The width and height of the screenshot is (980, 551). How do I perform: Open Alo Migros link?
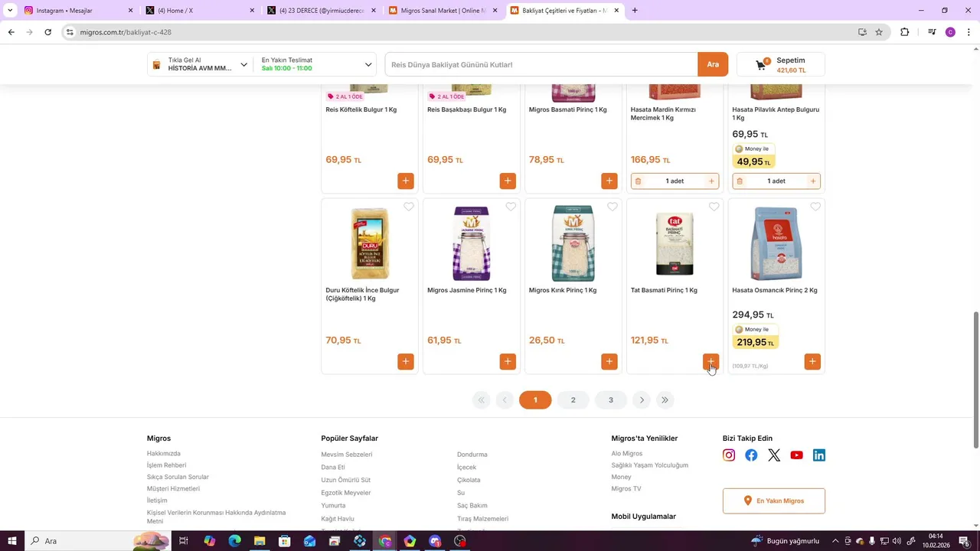(x=627, y=454)
